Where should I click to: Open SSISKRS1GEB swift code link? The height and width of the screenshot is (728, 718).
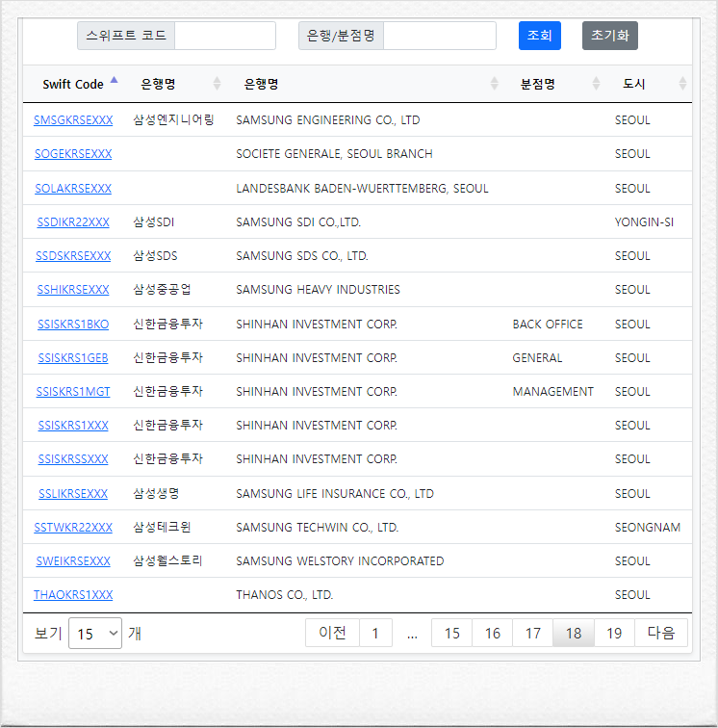73,358
